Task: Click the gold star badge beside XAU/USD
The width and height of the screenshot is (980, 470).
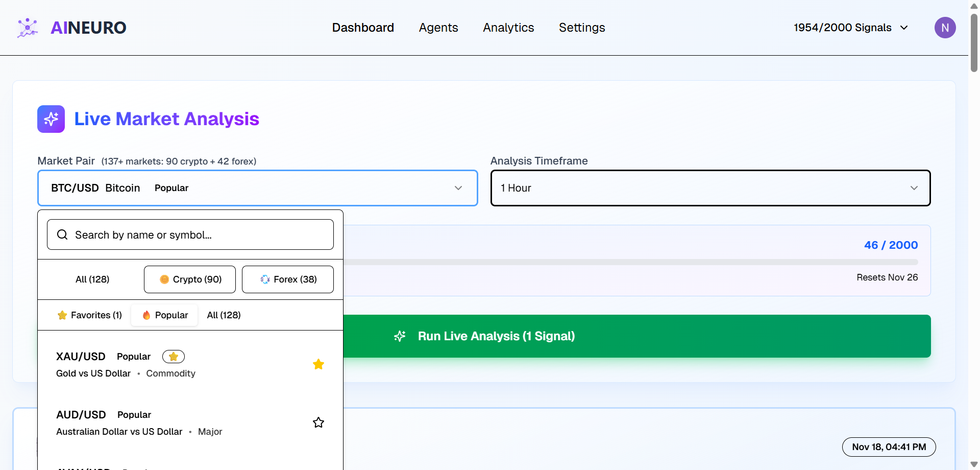Action: click(x=174, y=357)
